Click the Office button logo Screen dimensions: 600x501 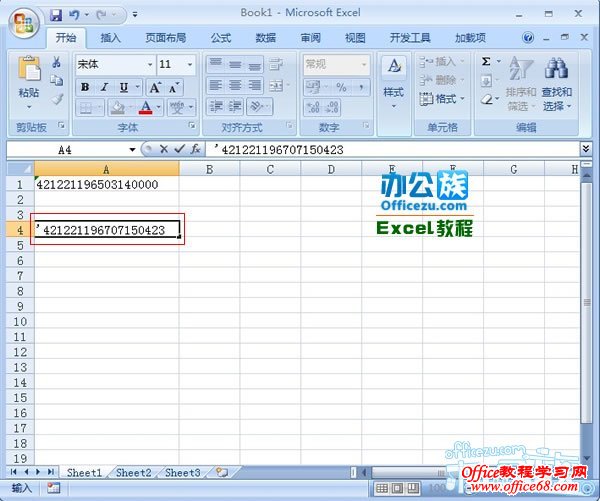(x=22, y=21)
